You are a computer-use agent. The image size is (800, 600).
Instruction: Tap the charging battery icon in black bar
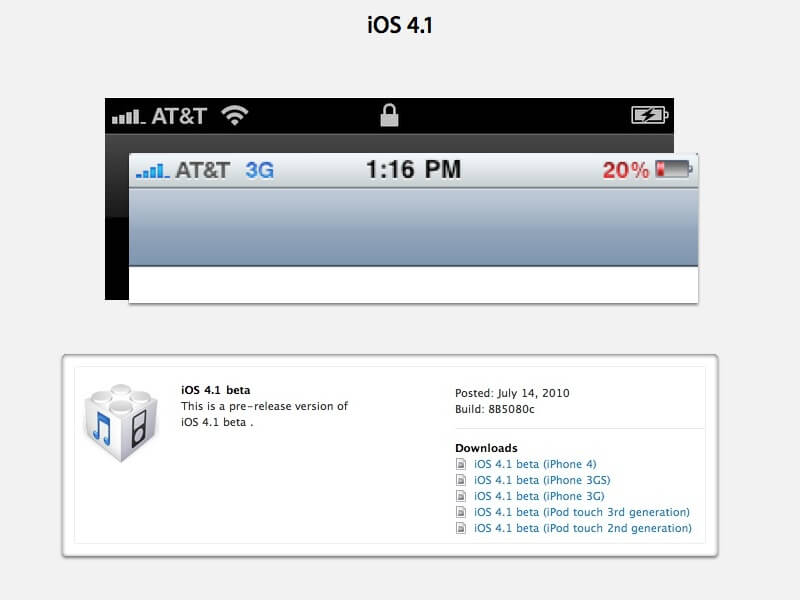point(649,115)
